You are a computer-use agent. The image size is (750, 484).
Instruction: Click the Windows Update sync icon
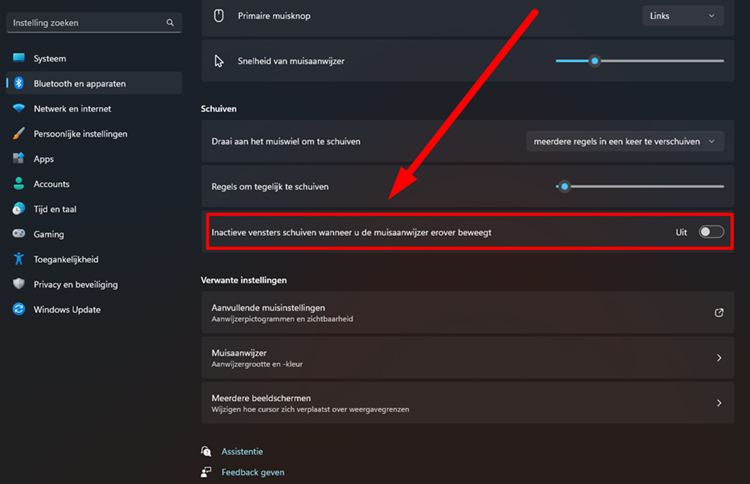(x=19, y=309)
